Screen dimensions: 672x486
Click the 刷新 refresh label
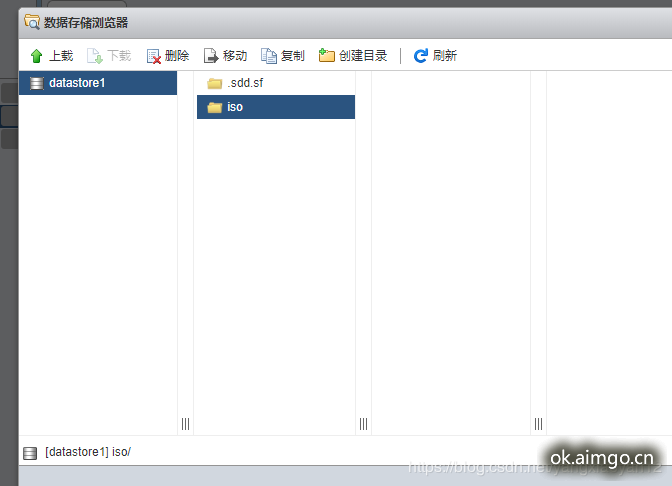click(x=445, y=56)
